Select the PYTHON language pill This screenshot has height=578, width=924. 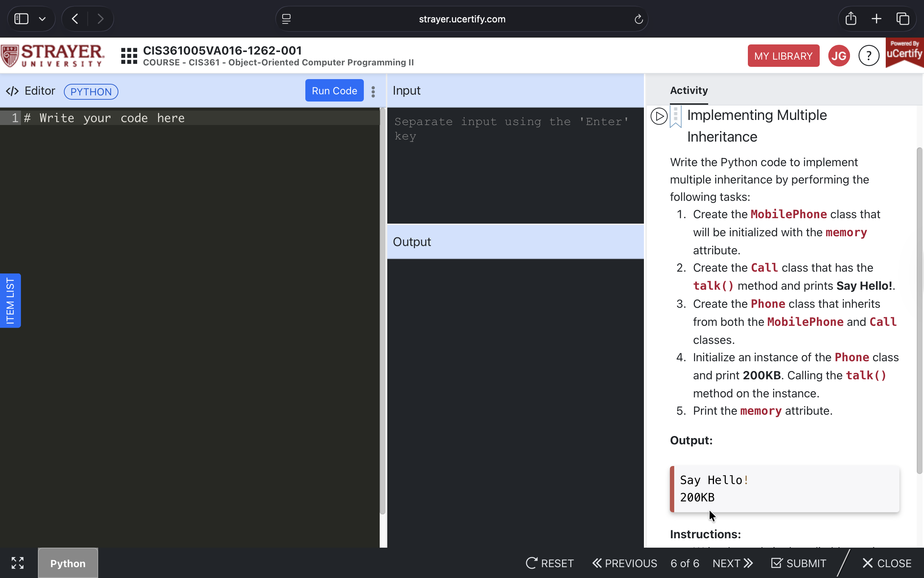91,92
